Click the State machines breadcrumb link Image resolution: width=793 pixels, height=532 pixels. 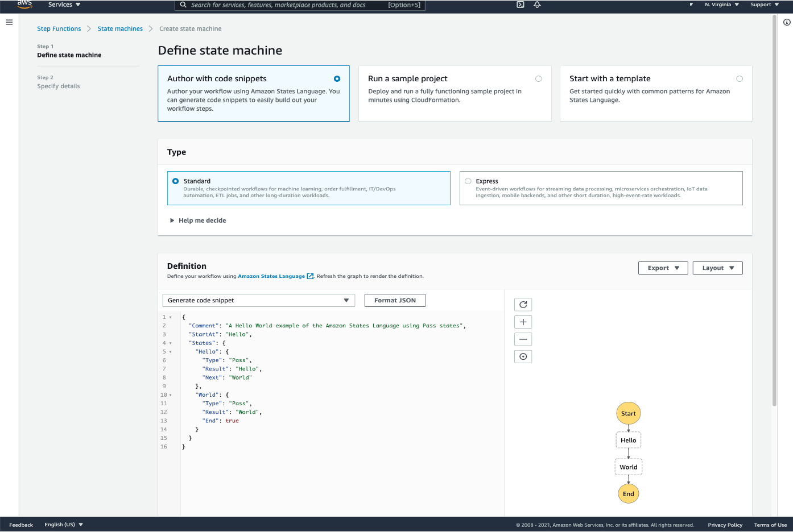tap(120, 29)
